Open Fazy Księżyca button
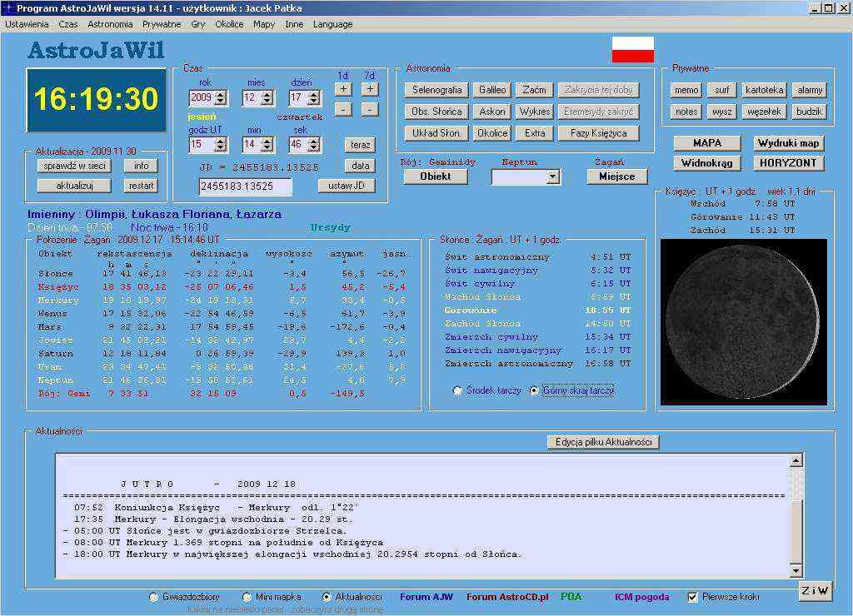 [598, 133]
